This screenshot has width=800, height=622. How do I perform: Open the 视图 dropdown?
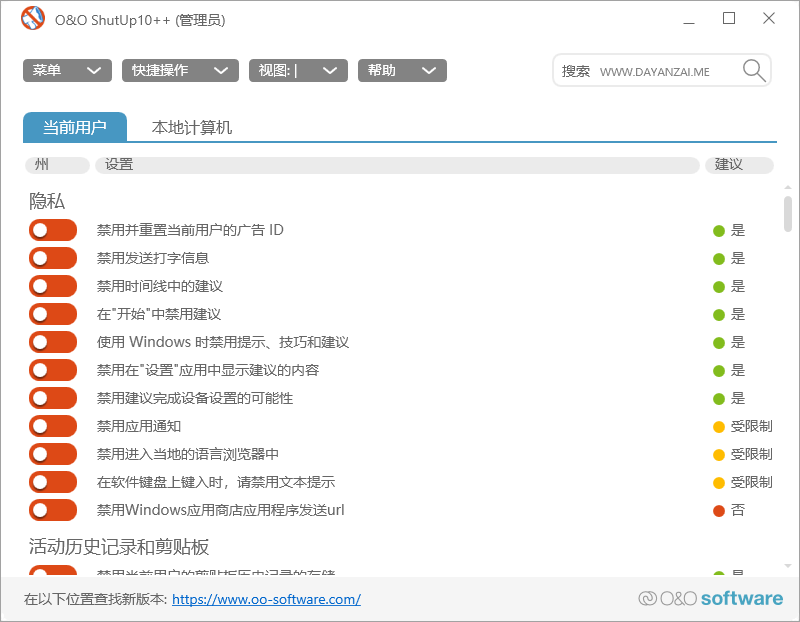point(298,70)
